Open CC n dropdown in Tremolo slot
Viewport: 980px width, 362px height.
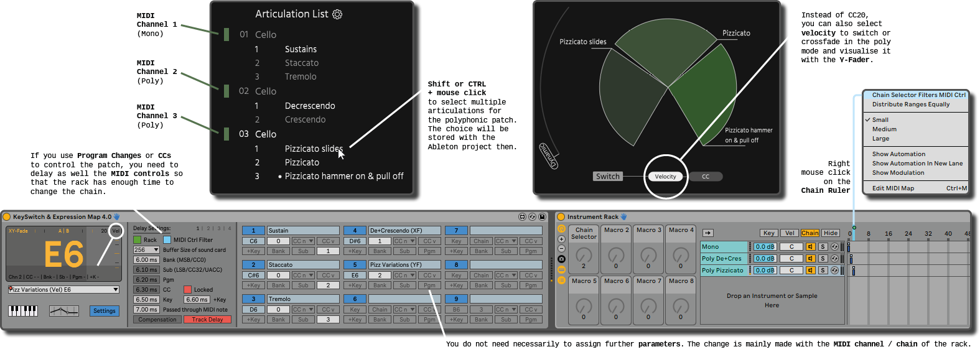(302, 310)
